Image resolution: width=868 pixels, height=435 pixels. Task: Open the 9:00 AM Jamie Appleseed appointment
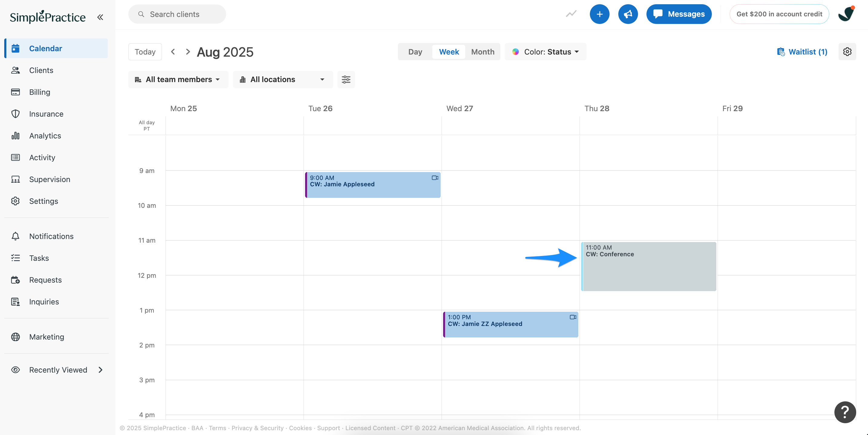click(x=373, y=185)
